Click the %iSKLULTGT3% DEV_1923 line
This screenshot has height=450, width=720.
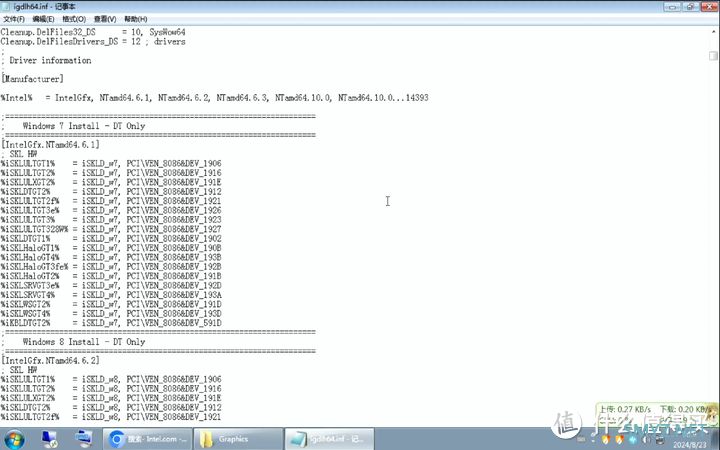(111, 219)
